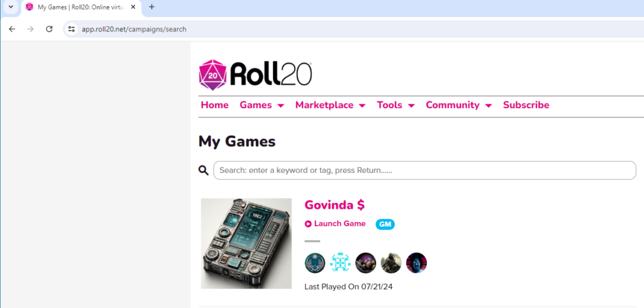Open the Govinda $ game title link
This screenshot has width=644, height=308.
coord(335,204)
